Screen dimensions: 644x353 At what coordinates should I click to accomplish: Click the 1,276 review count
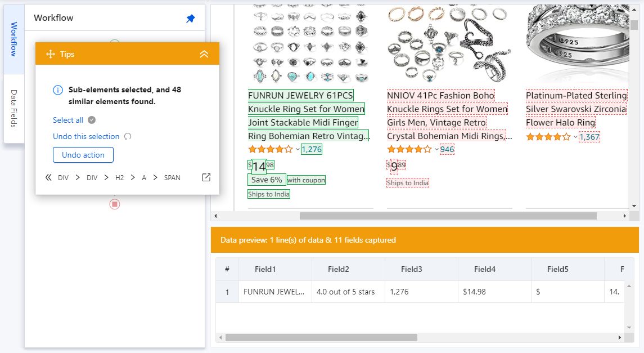[312, 149]
